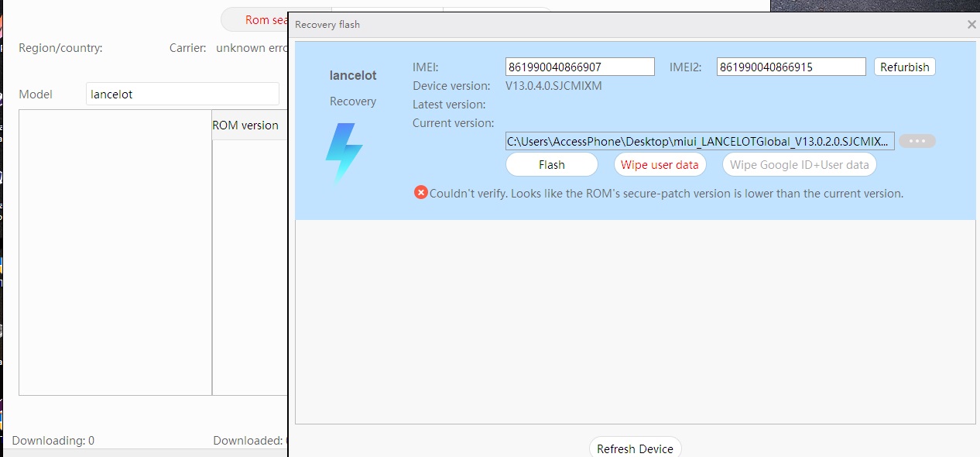Click the bold lancelot device name label
This screenshot has width=980, height=457.
(x=353, y=75)
